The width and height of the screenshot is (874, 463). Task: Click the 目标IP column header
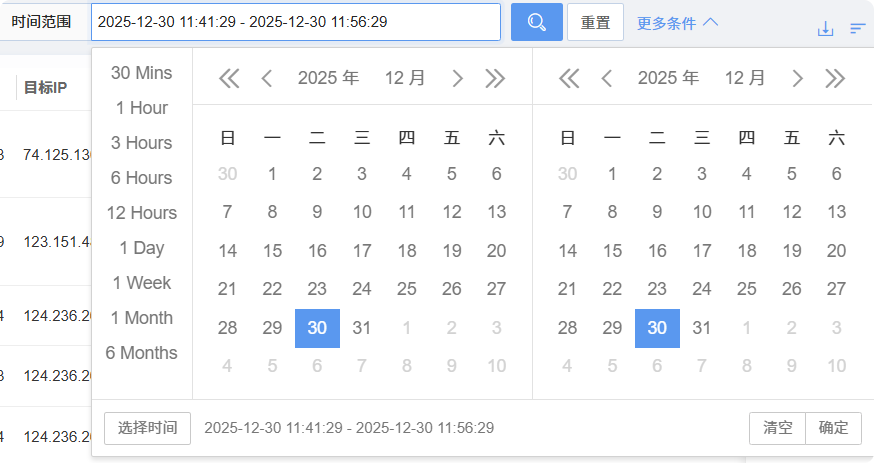pos(45,87)
